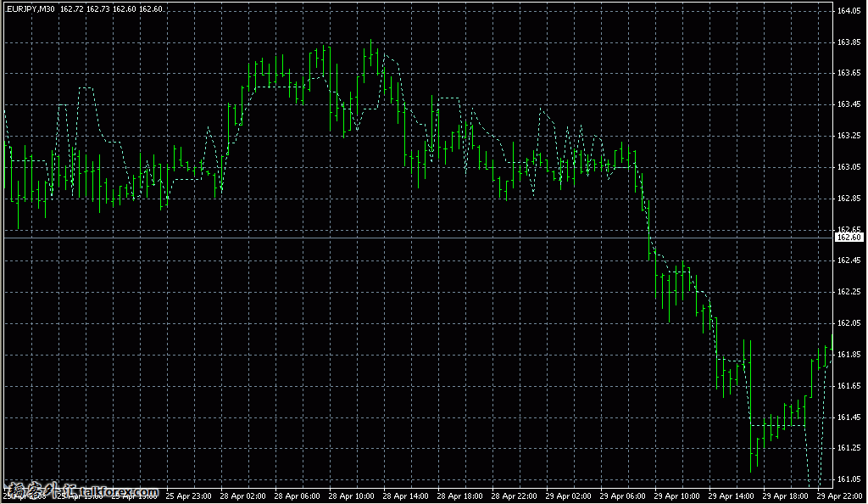Click the 28 Apr 06:00 time label
The width and height of the screenshot is (868, 504).
point(298,496)
